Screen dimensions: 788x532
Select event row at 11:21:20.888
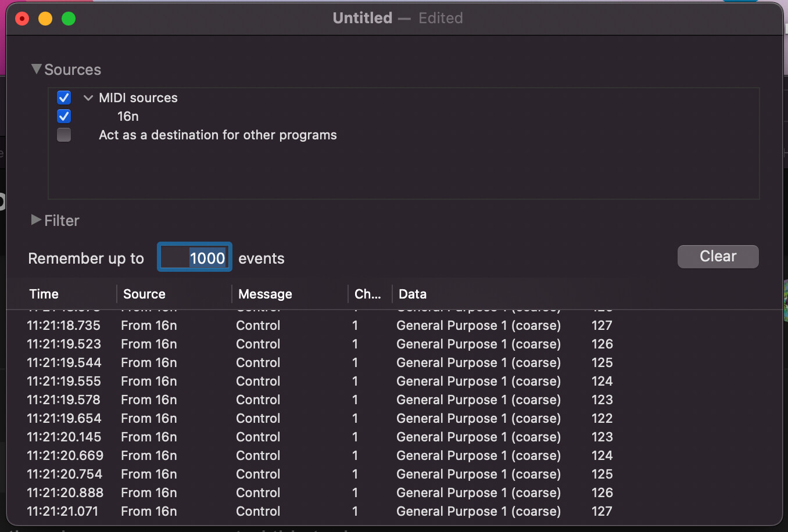coord(394,493)
